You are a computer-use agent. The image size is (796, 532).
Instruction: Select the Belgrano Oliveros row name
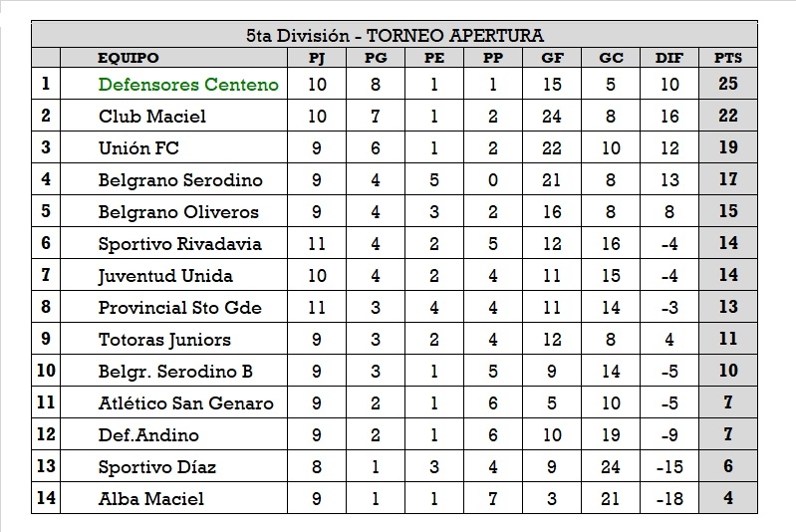(178, 211)
